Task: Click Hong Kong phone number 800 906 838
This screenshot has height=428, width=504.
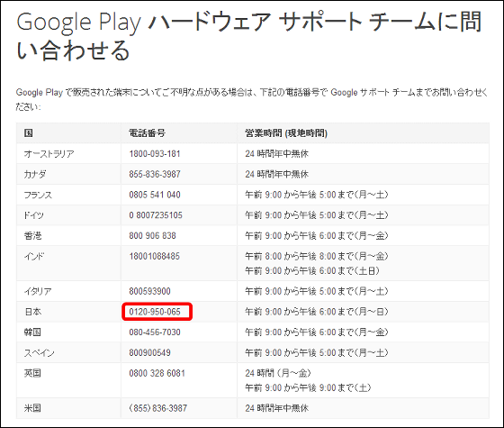Action: (x=152, y=236)
